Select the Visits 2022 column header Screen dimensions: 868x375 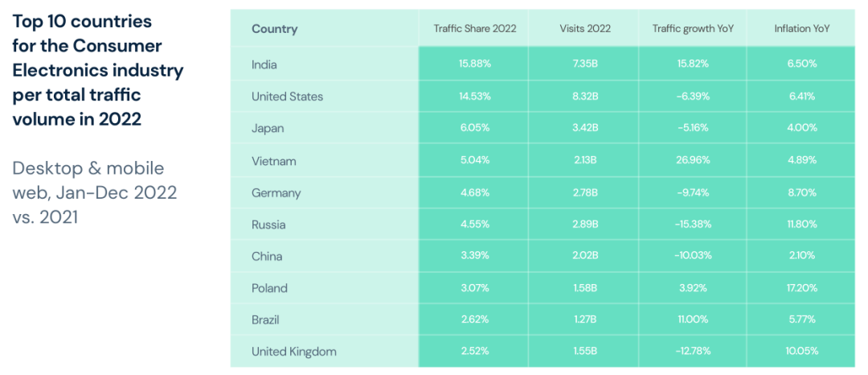584,29
